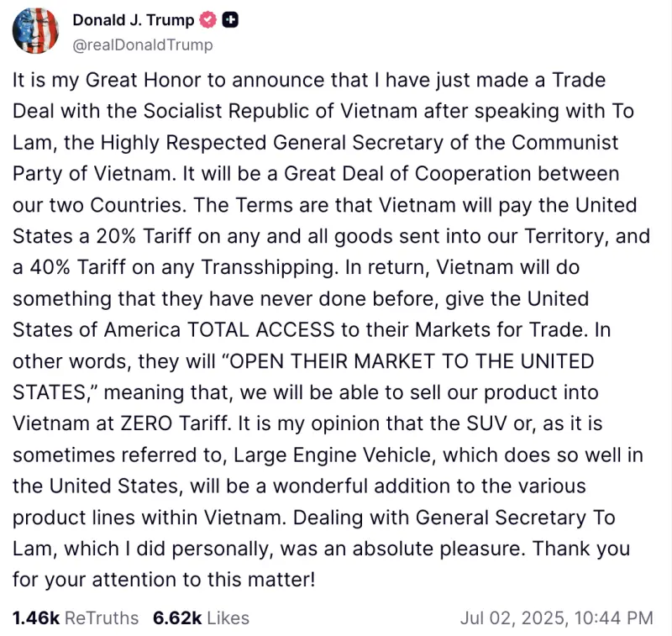View the 6.62k Likes list
The width and height of the screenshot is (672, 636).
pyautogui.click(x=201, y=618)
